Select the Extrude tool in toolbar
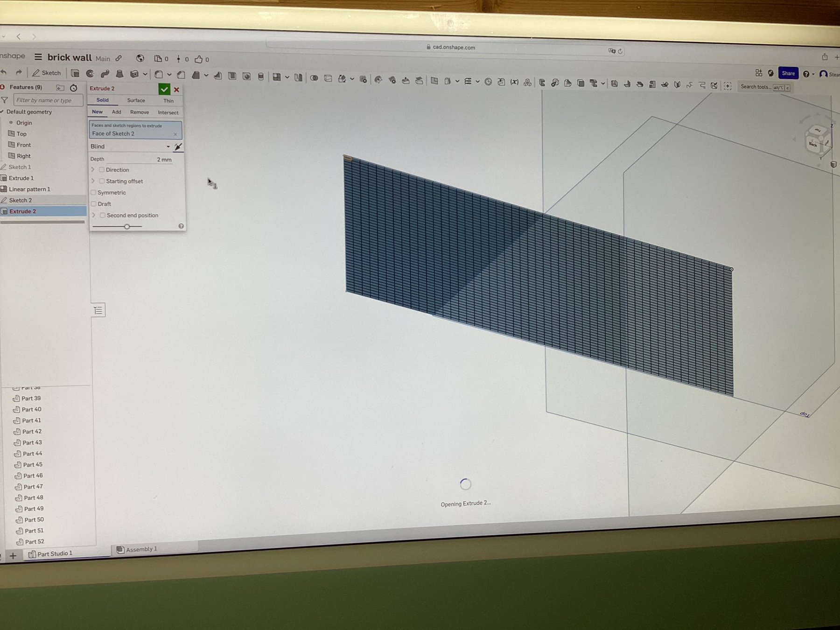This screenshot has width=840, height=630. (x=75, y=73)
